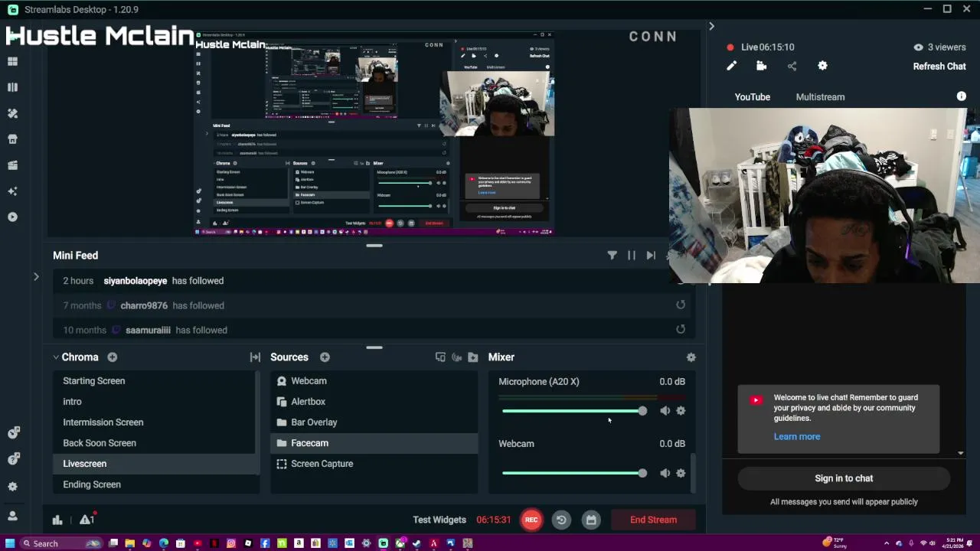This screenshot has width=980, height=551.
Task: Click the add folder icon in Sources header
Action: (473, 357)
